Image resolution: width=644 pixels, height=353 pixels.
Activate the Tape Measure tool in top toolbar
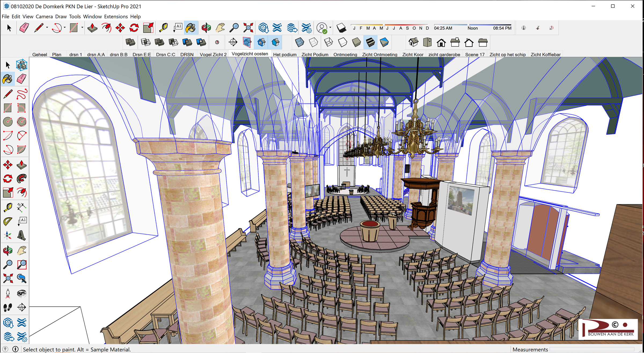(163, 28)
